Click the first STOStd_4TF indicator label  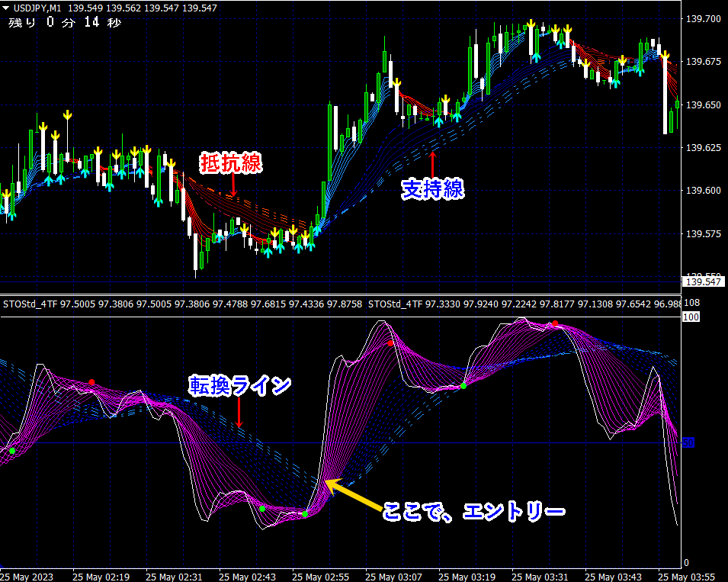click(x=30, y=304)
